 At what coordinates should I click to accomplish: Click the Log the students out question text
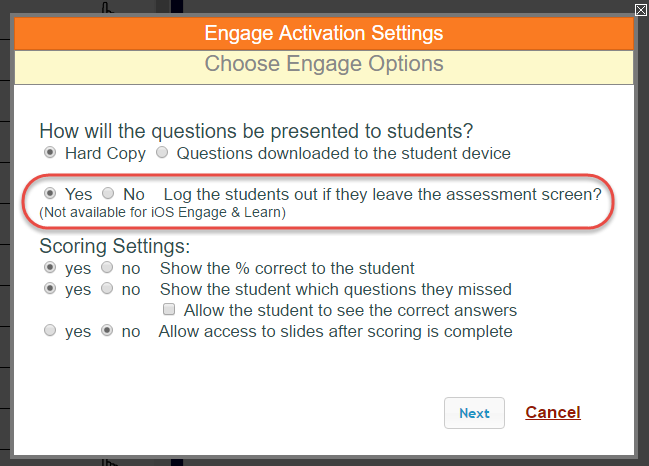[382, 194]
